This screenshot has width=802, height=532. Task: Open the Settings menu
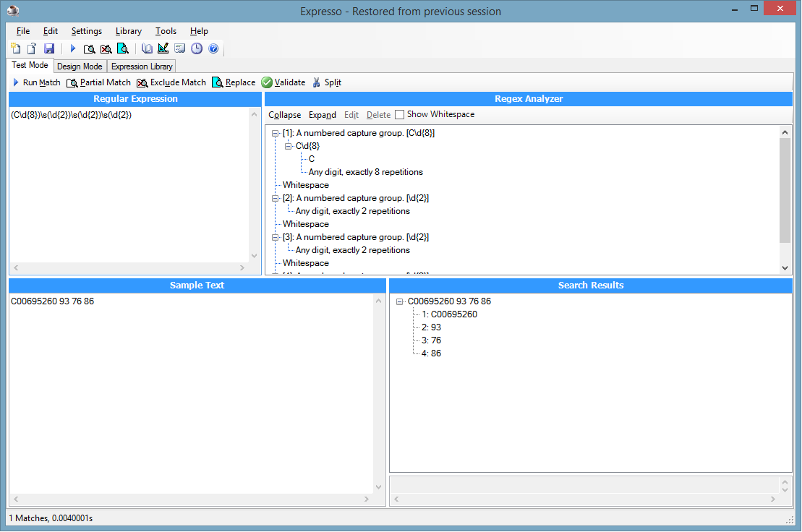pyautogui.click(x=87, y=31)
